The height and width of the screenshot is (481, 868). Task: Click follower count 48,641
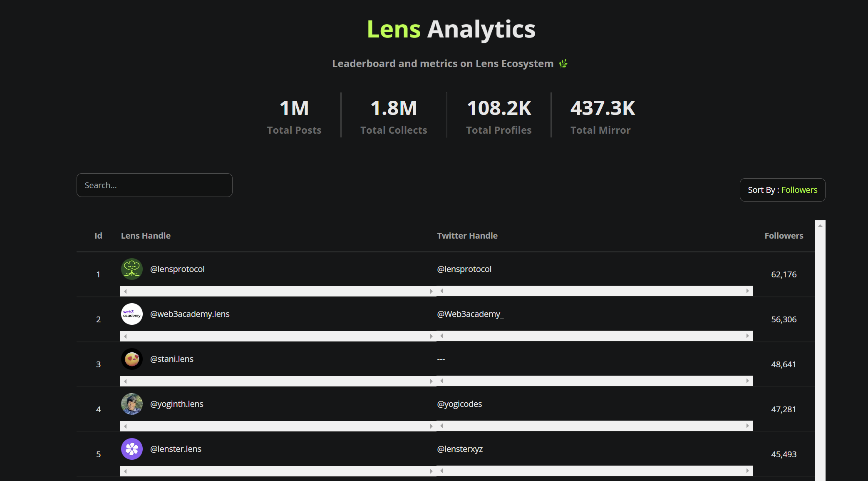coord(784,364)
